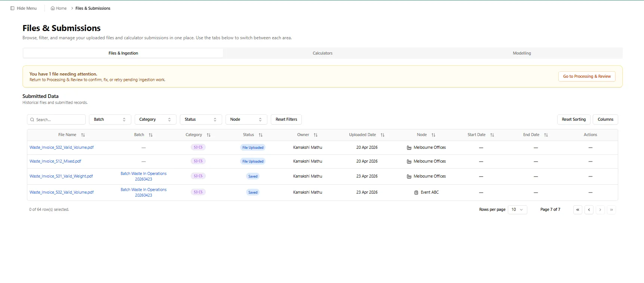The height and width of the screenshot is (283, 644).
Task: Sort by Start Date column arrows
Action: 492,135
